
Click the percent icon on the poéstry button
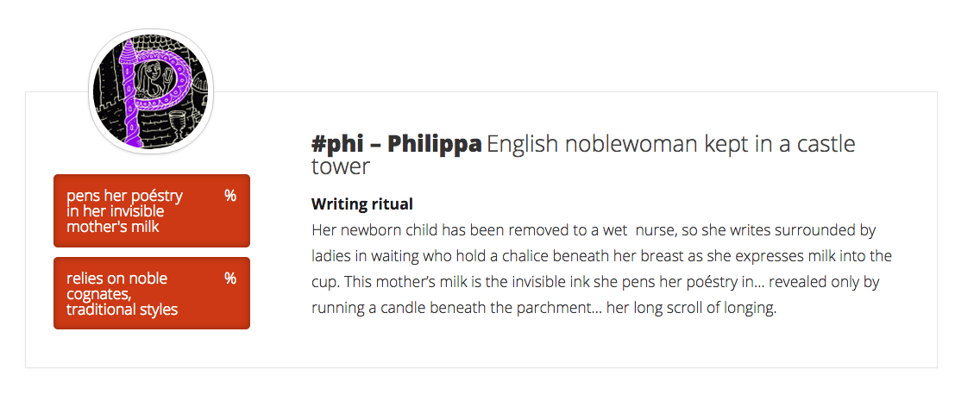[x=229, y=196]
